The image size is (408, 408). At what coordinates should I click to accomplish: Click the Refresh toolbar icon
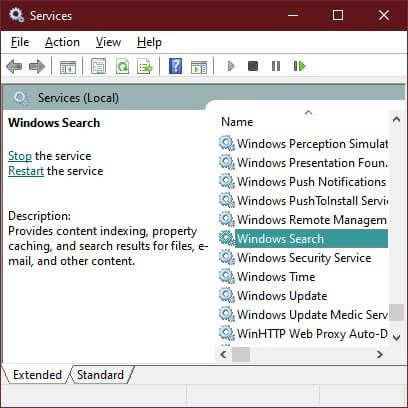click(122, 66)
